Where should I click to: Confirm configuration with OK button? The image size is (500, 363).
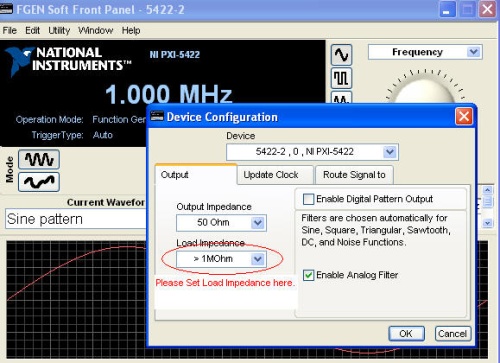point(406,334)
